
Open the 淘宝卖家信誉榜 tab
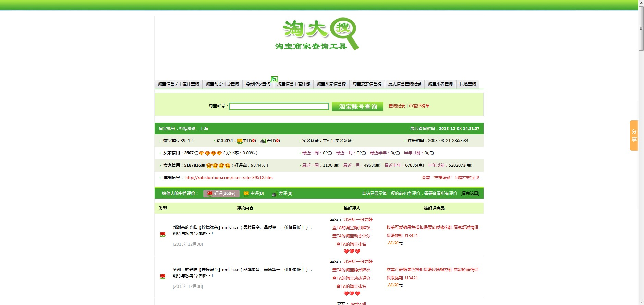tap(367, 84)
